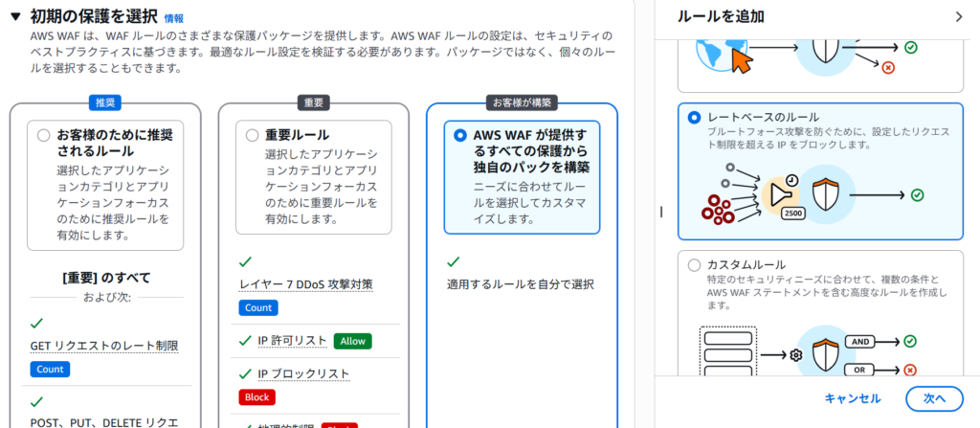980x428 pixels.
Task: Click the 重要 badge label
Action: [313, 102]
